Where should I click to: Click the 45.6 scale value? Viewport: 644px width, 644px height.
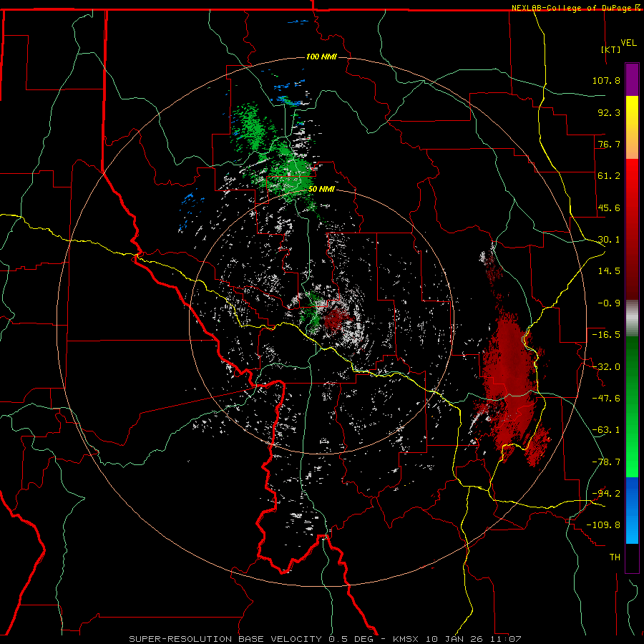tap(609, 208)
